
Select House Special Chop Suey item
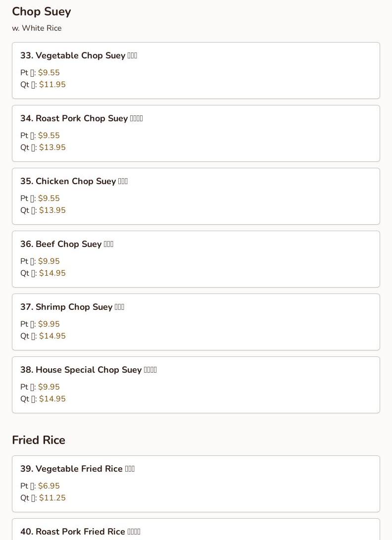pos(88,370)
